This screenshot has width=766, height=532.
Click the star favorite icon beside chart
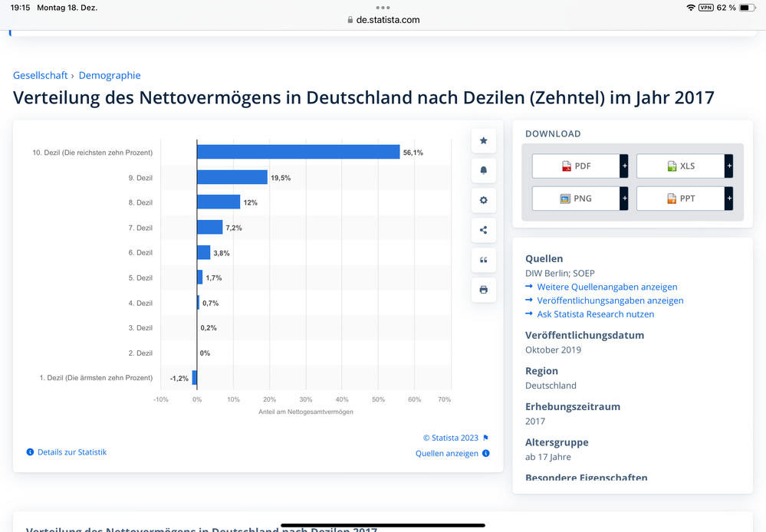484,141
